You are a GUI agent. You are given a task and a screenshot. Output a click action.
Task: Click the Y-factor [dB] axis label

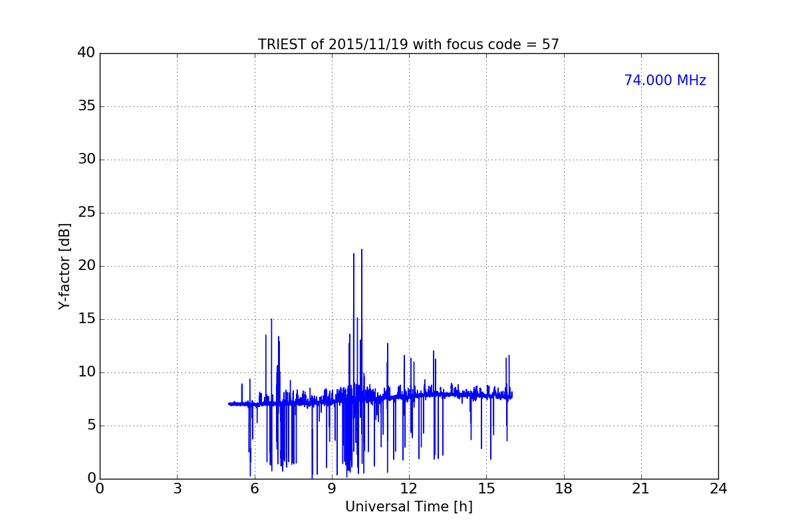coord(65,266)
